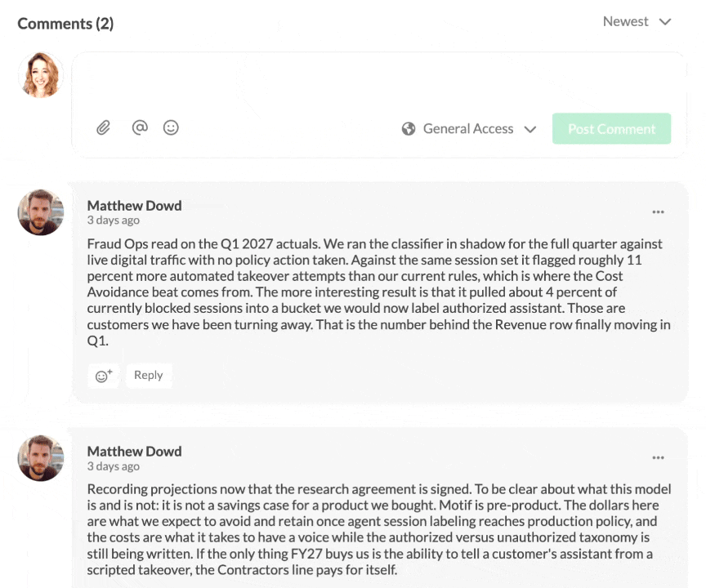706x588 pixels.
Task: Click the Comments (2) heading
Action: click(65, 24)
